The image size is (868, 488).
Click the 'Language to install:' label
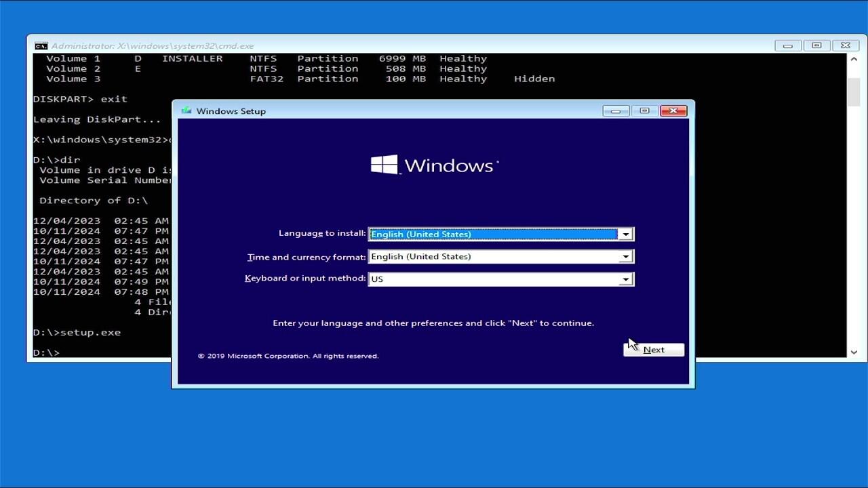(322, 233)
